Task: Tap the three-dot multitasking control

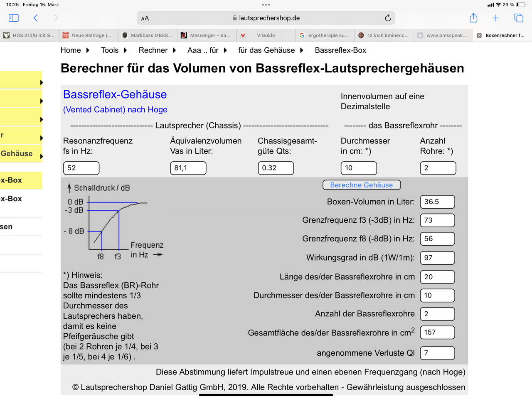Action: [266, 5]
